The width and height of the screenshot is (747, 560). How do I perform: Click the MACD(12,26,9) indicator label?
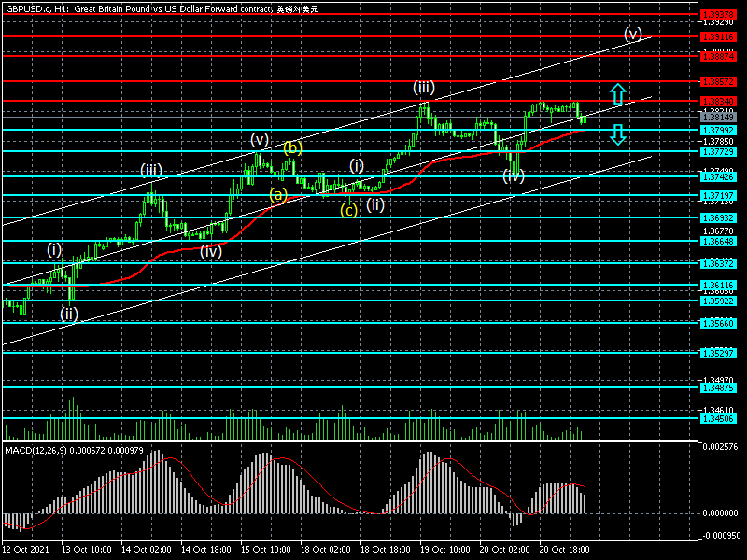74,450
